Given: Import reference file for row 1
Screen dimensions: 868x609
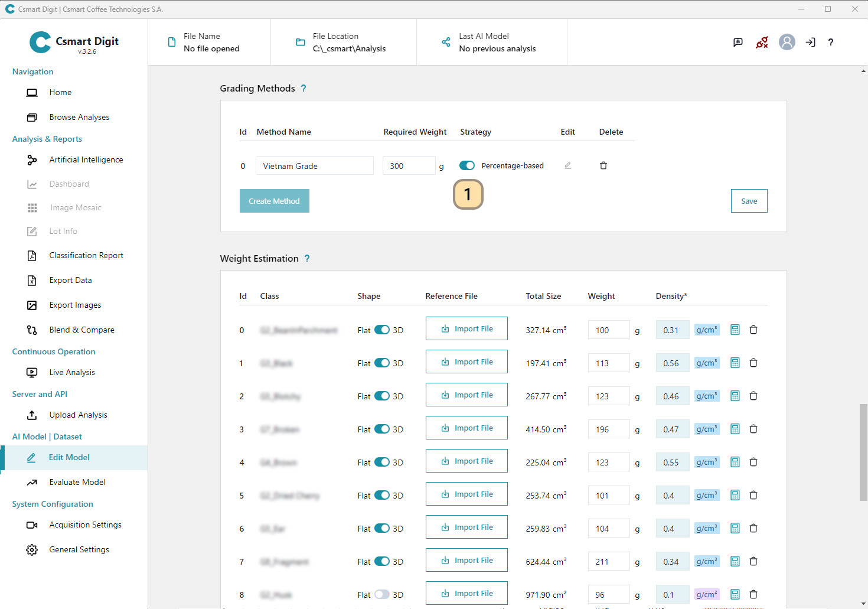Looking at the screenshot, I should [x=466, y=362].
